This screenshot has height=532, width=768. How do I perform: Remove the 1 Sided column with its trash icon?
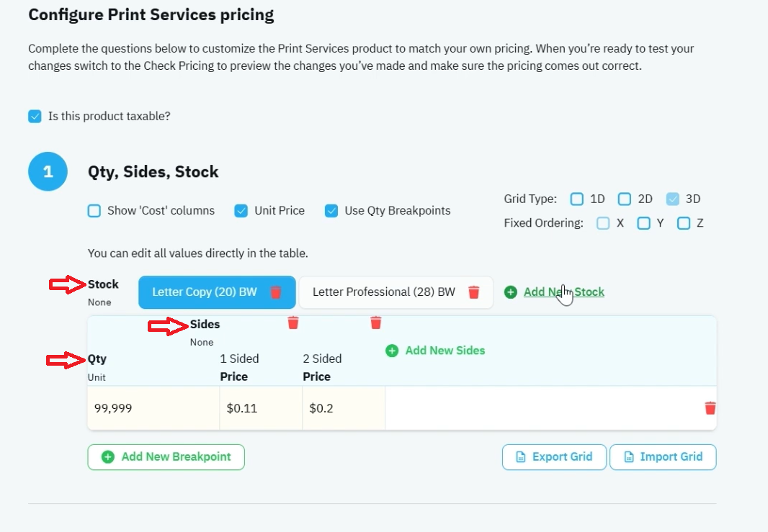[293, 323]
